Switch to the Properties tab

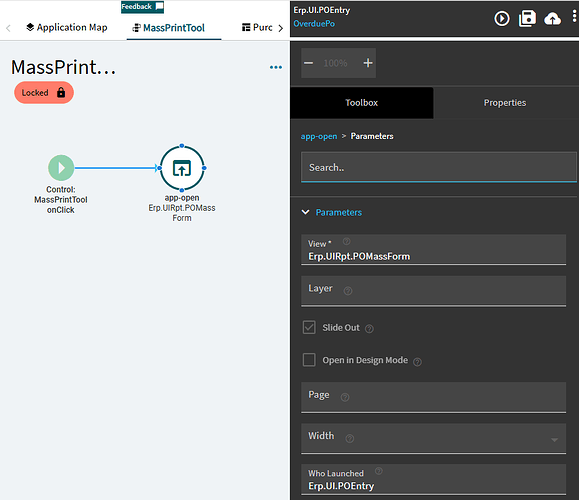[505, 103]
